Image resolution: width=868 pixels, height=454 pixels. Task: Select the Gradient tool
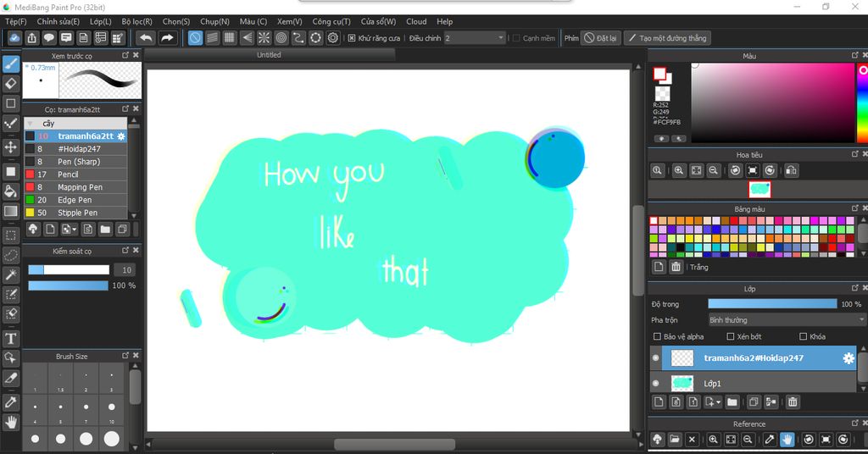10,211
